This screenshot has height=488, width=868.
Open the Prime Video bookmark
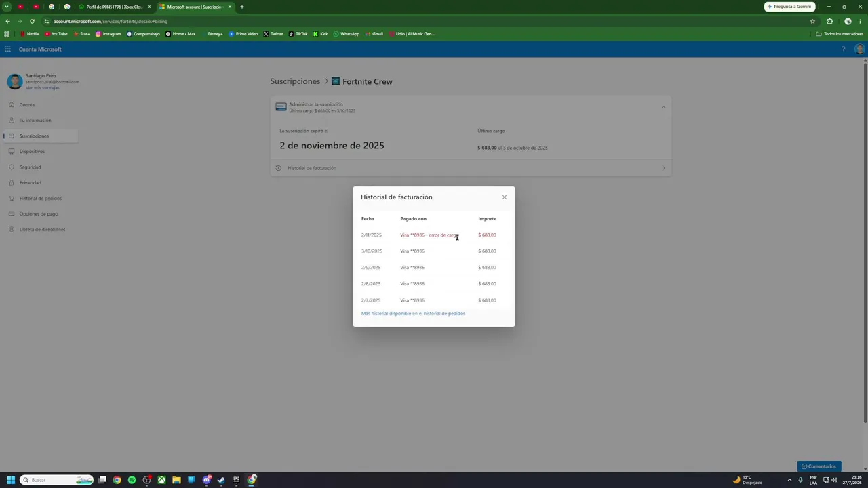(x=243, y=34)
